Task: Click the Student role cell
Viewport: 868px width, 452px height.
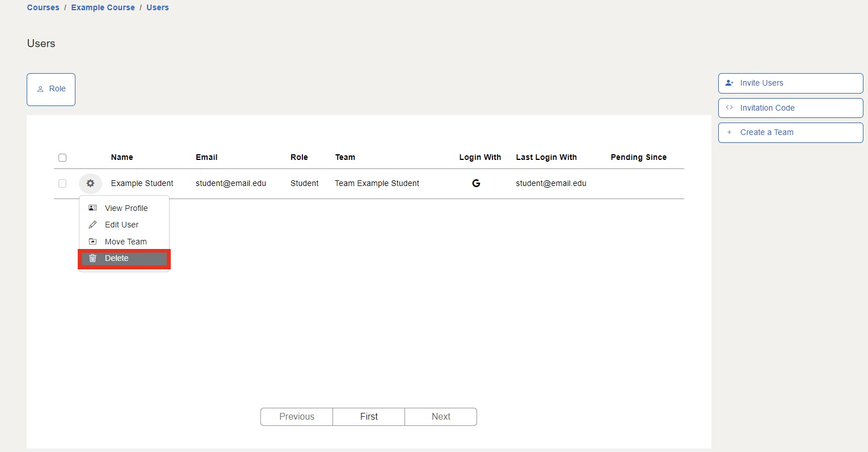Action: 304,183
